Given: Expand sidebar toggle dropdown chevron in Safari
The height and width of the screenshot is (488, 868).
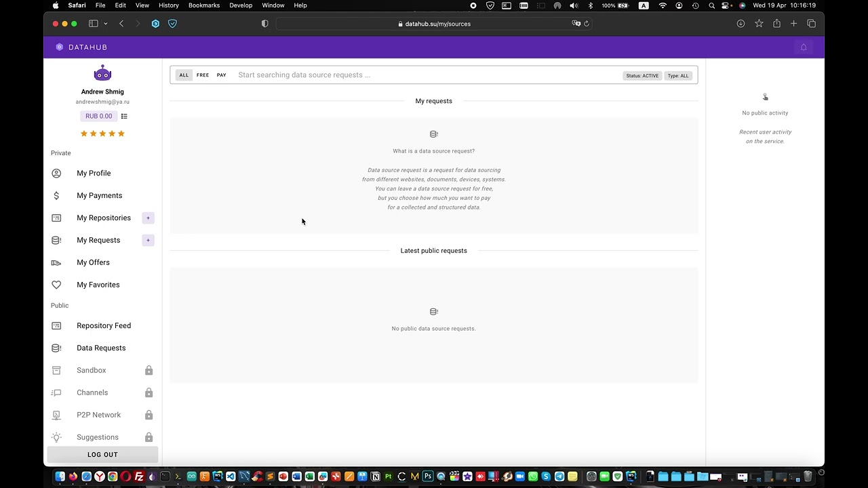Looking at the screenshot, I should [105, 24].
